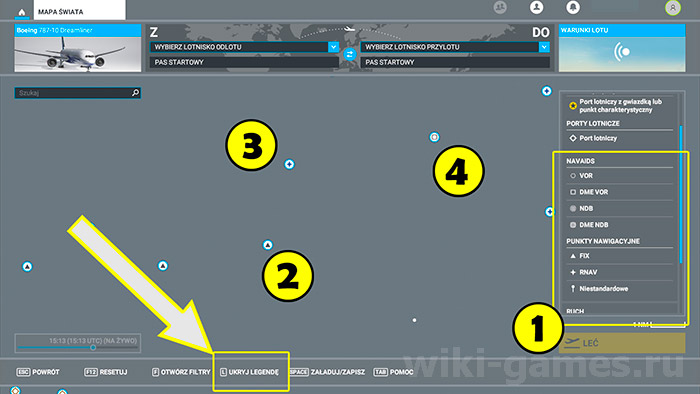Expand arrival airport dropdown arrow
This screenshot has width=700, height=394.
(x=544, y=47)
